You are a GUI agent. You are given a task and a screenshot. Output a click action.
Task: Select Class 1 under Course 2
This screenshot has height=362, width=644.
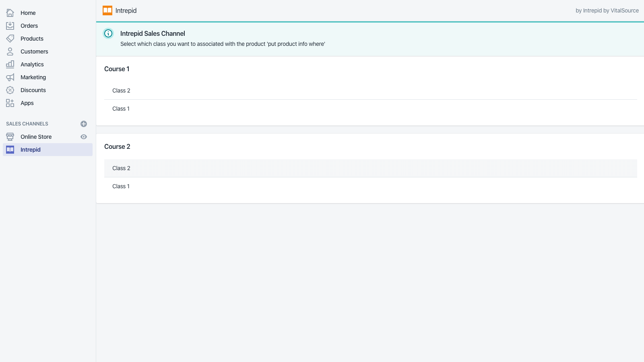[370, 186]
